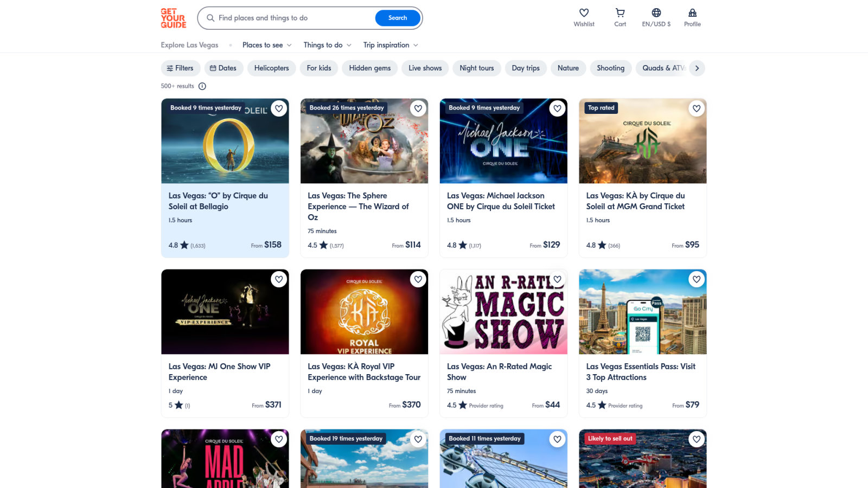Screen dimensions: 868x488
Task: Filter by Nature
Action: 568,68
